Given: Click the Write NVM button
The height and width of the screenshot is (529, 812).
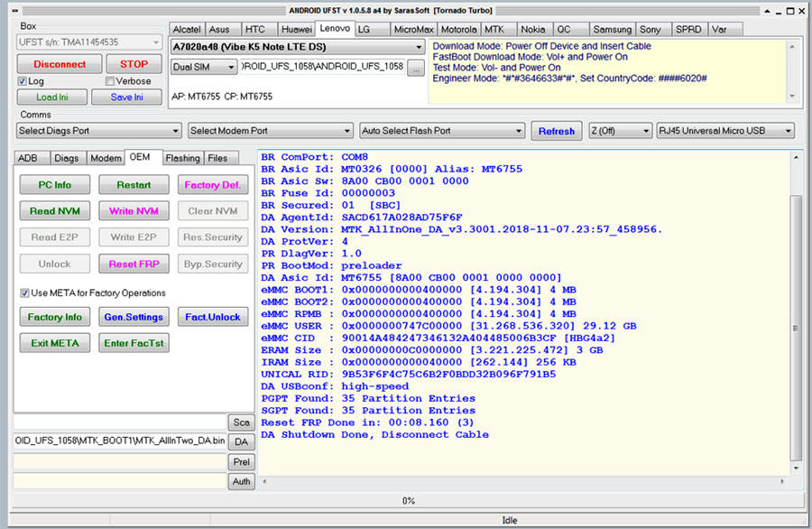Looking at the screenshot, I should [134, 211].
